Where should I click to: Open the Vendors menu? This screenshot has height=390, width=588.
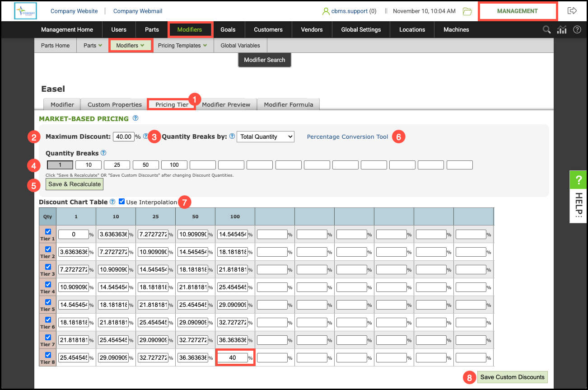[312, 30]
